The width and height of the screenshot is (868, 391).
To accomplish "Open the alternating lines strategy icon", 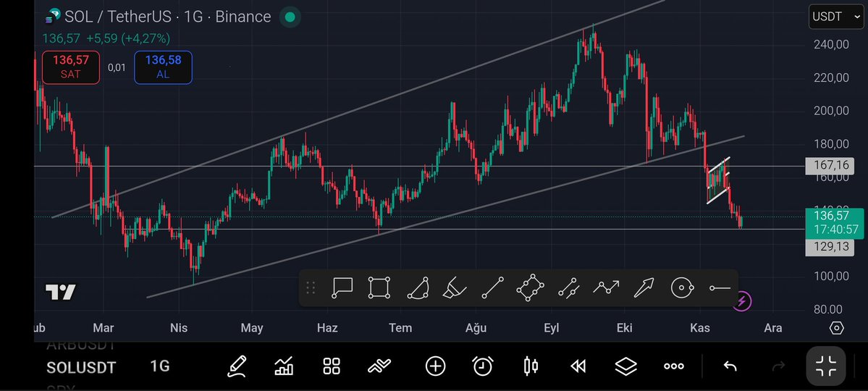I will click(379, 366).
